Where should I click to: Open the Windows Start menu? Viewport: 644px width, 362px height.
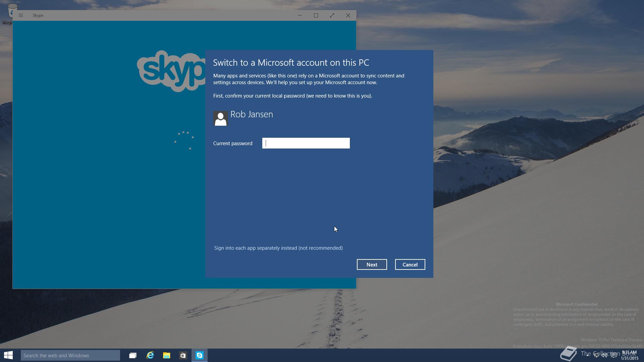click(8, 355)
